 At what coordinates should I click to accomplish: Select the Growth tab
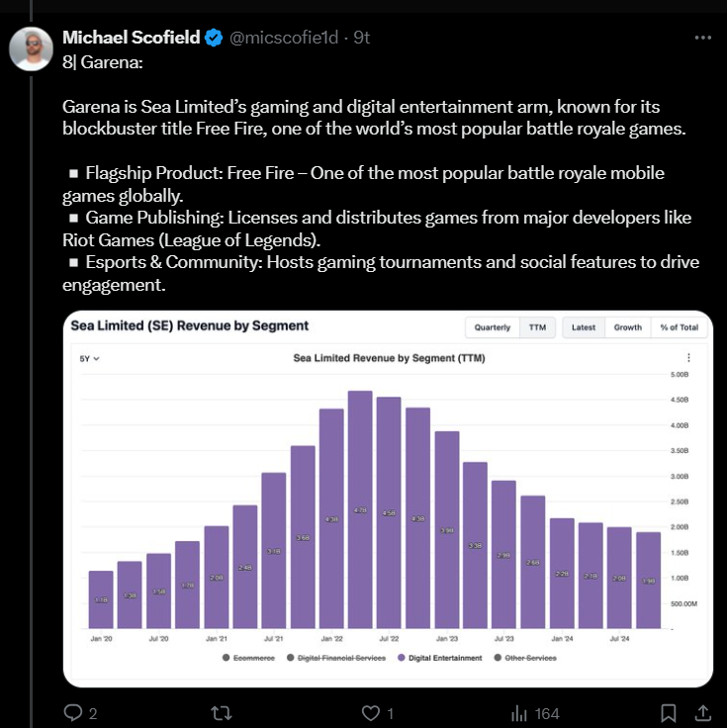[x=627, y=327]
